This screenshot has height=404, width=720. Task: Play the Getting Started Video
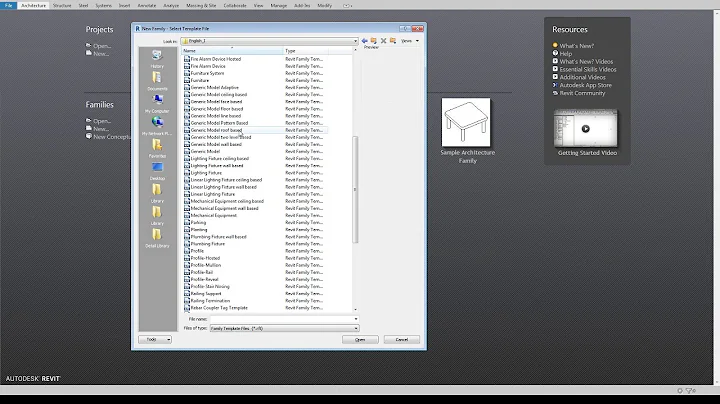(x=585, y=129)
